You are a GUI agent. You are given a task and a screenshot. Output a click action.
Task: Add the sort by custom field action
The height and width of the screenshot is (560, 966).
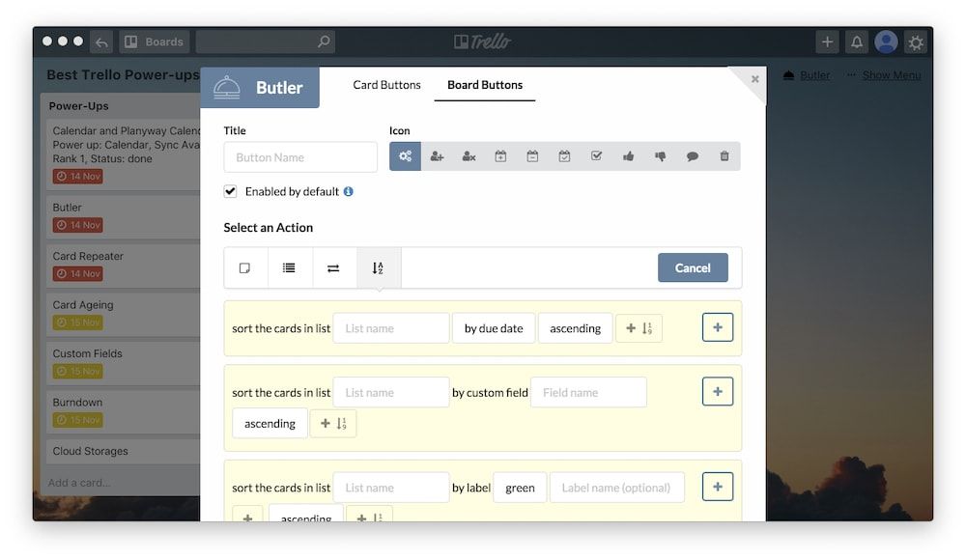click(717, 392)
